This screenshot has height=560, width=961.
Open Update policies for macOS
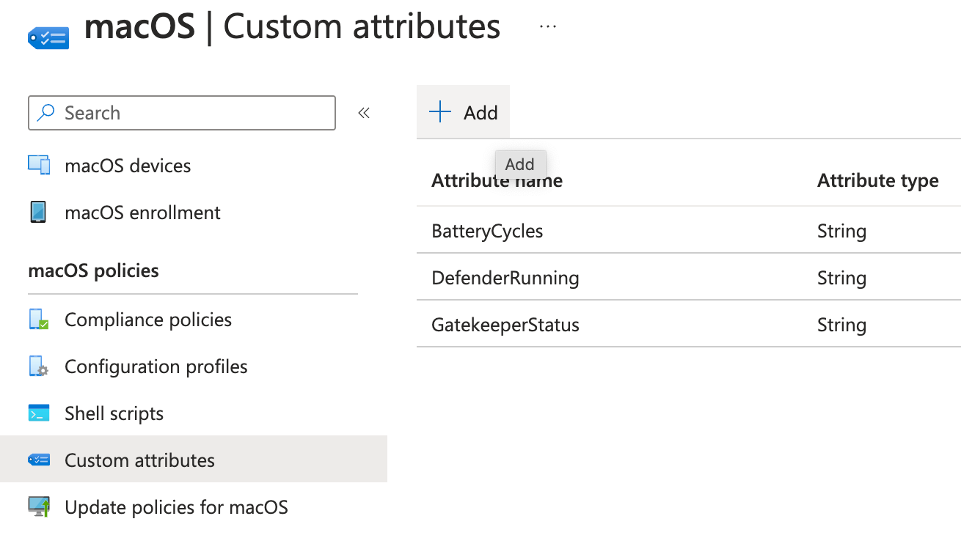coord(176,507)
